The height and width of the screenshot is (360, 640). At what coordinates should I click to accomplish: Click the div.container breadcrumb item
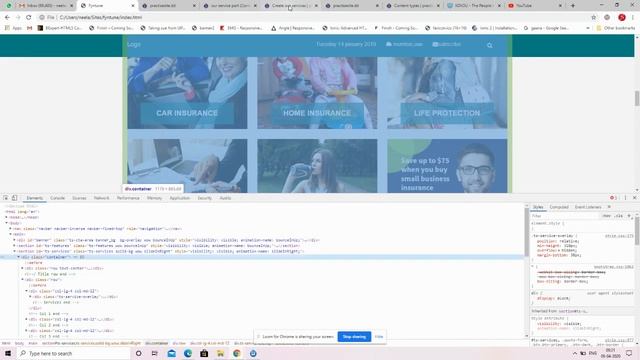pos(157,343)
